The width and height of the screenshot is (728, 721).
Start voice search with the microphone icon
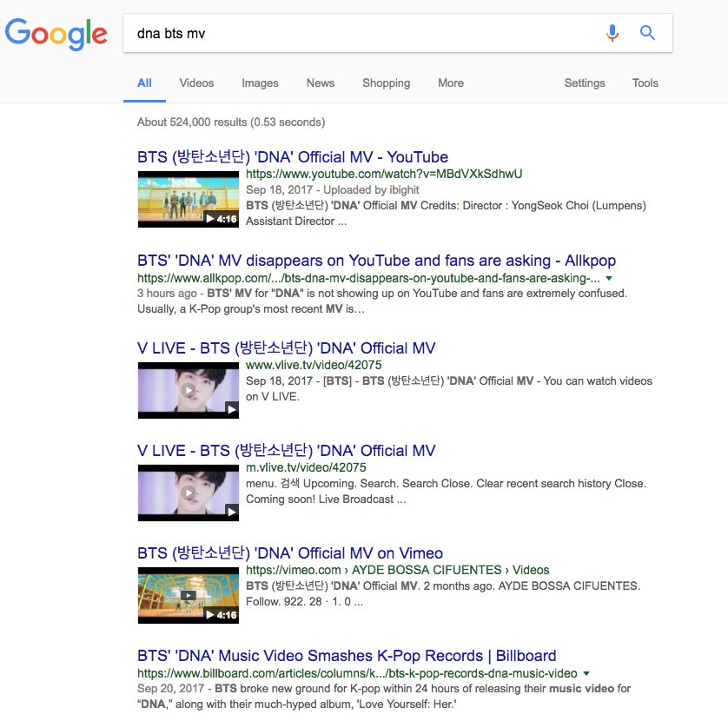tap(612, 33)
